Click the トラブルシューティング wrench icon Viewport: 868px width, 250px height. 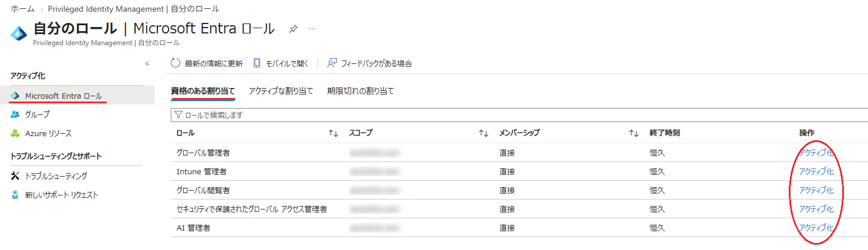pyautogui.click(x=15, y=176)
